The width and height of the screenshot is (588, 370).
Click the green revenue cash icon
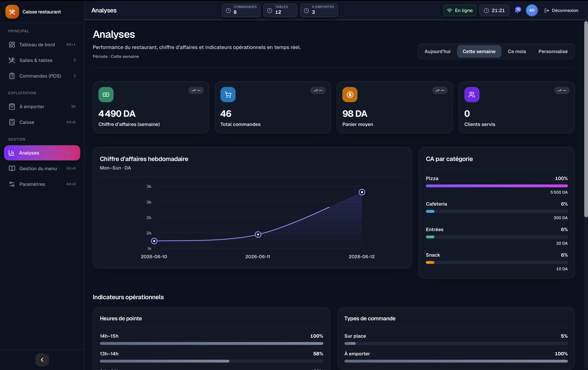(106, 95)
